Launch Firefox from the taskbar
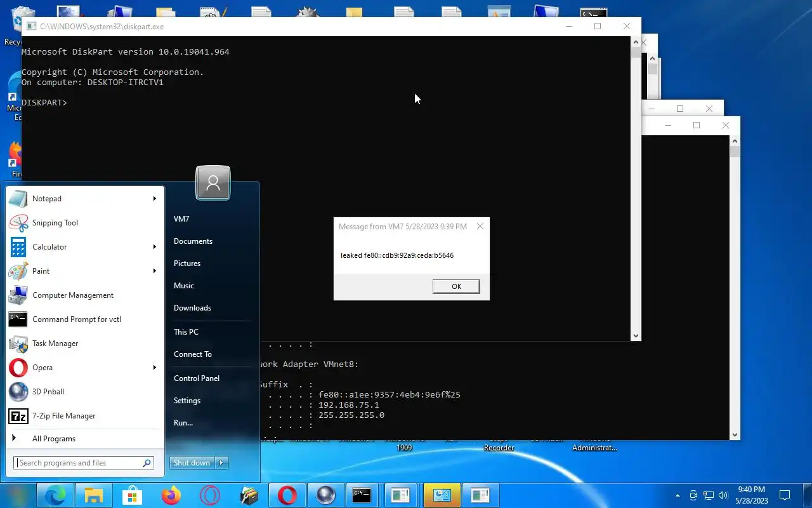 (171, 495)
